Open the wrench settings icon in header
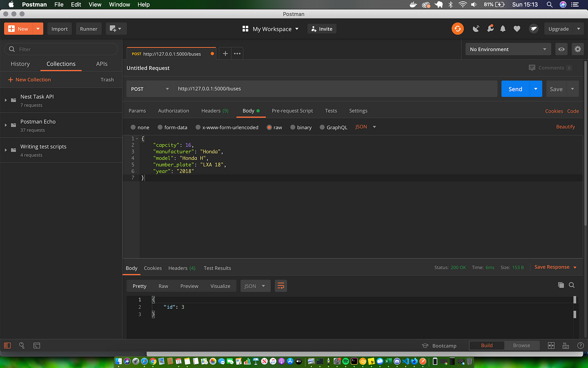The image size is (588, 368). coord(490,29)
